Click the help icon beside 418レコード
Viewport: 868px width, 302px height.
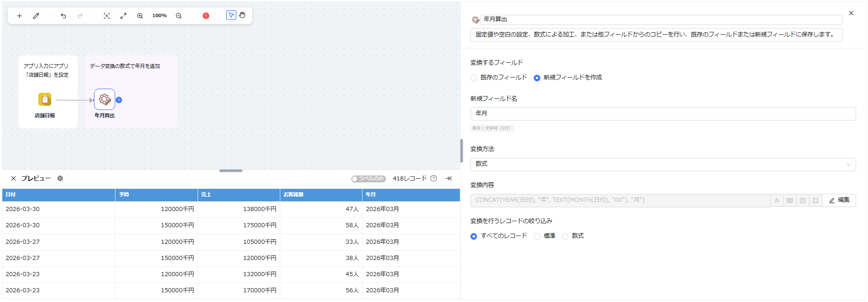434,178
